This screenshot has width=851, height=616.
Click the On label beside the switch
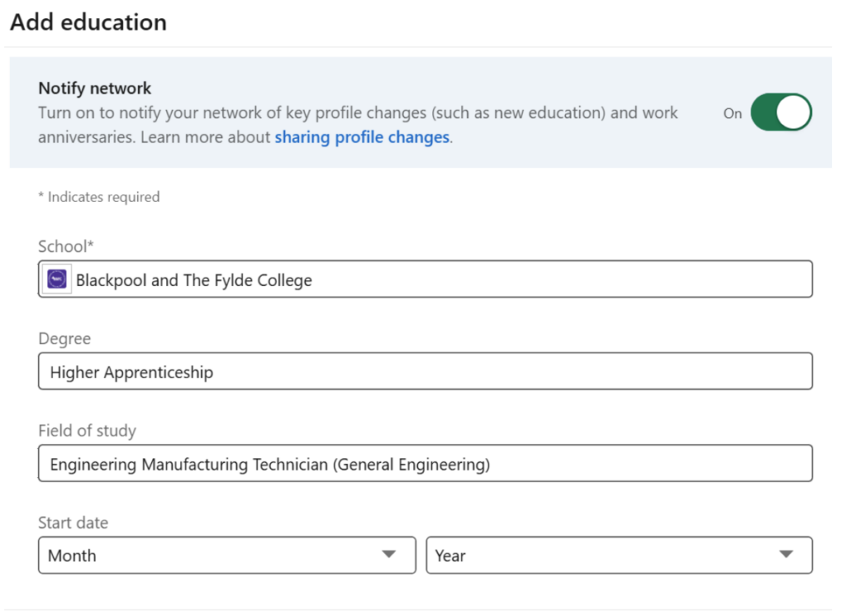[x=732, y=114]
